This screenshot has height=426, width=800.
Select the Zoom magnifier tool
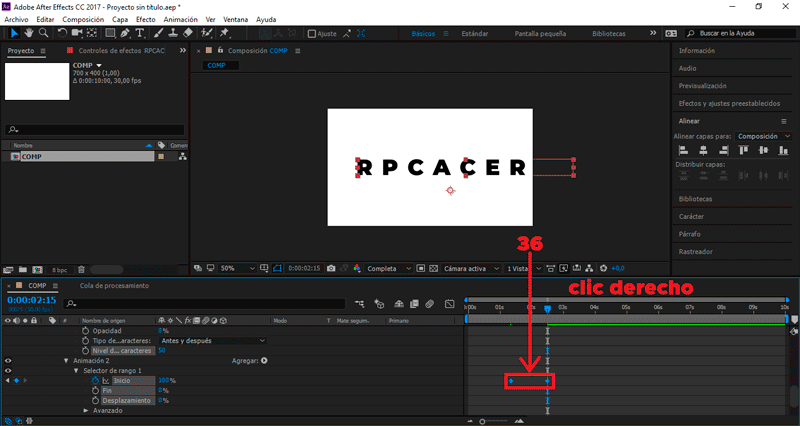pos(44,33)
